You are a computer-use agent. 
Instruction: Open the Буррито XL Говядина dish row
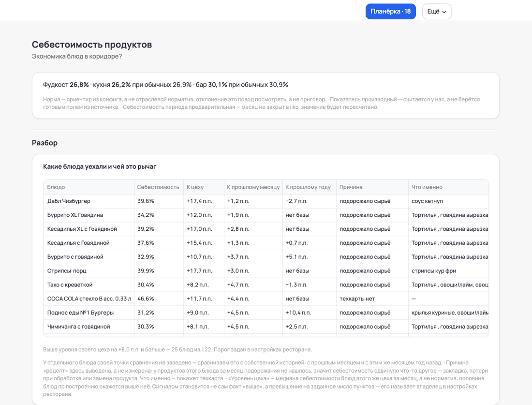pos(266,215)
